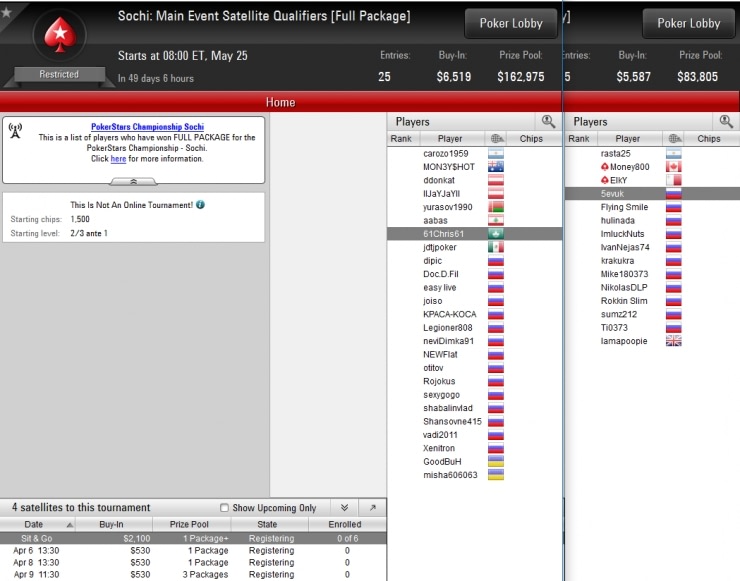Open PokerStars Championship Sochi link
740x581 pixels.
coord(147,126)
